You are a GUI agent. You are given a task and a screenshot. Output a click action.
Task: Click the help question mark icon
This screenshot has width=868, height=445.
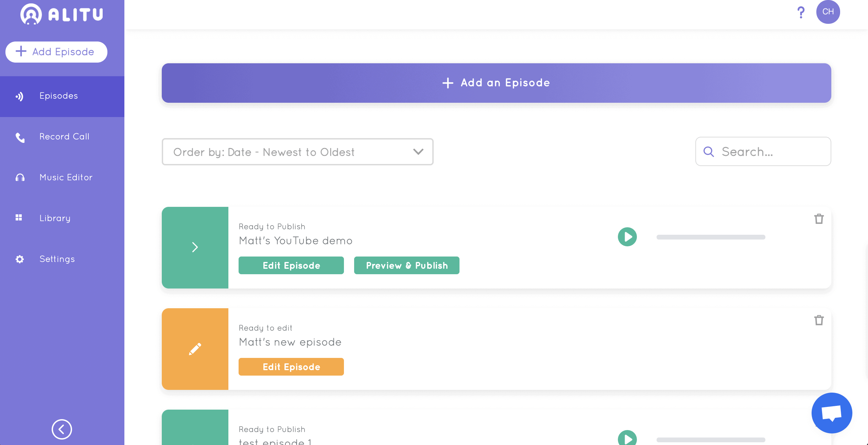click(x=801, y=13)
